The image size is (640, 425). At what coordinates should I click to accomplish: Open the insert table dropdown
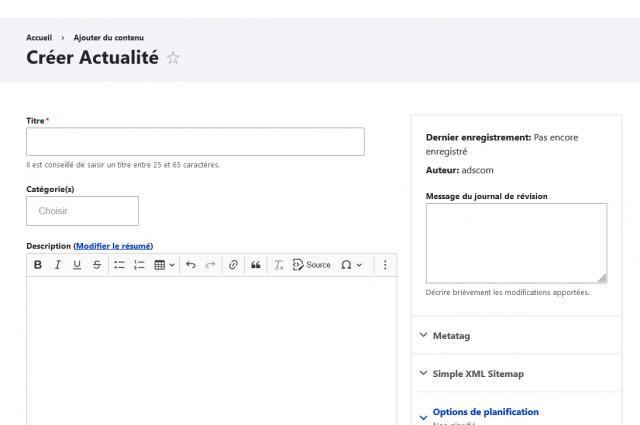tap(164, 265)
